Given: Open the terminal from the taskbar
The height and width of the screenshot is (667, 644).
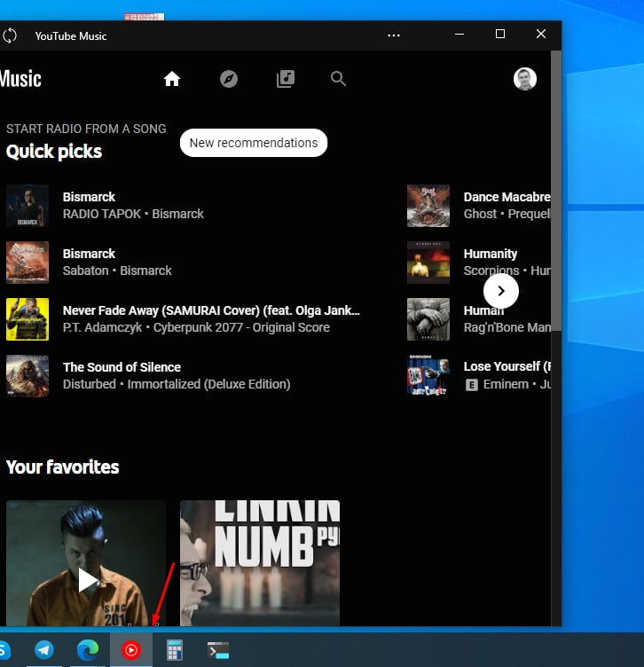Looking at the screenshot, I should coord(218,650).
